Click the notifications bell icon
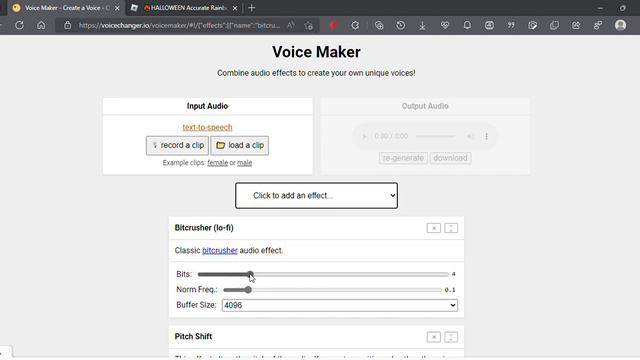This screenshot has height=360, width=640. tap(467, 25)
